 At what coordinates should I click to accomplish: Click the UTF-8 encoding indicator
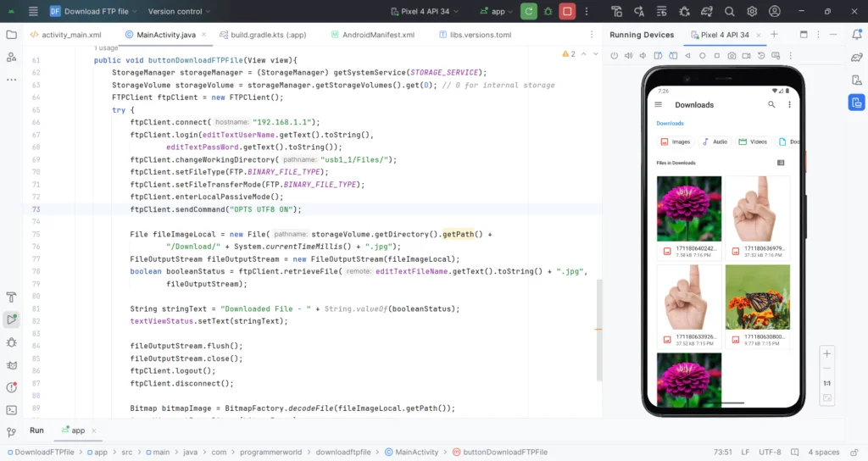point(770,453)
